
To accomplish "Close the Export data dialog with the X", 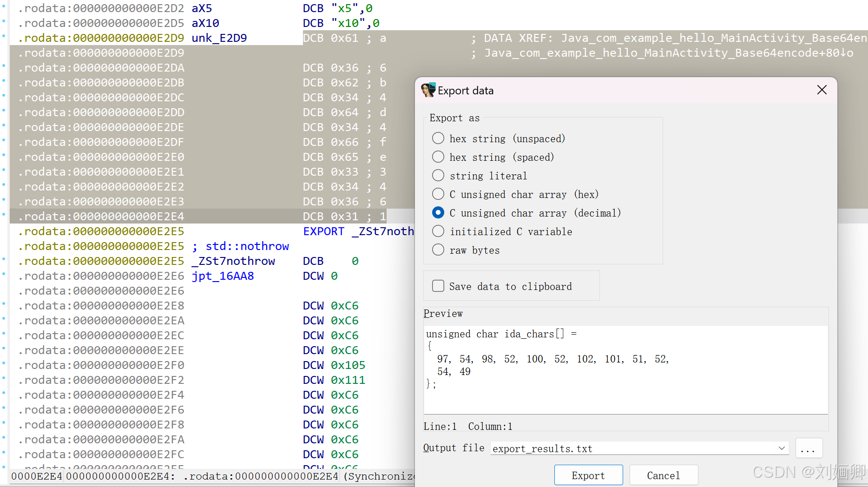I will coord(822,90).
